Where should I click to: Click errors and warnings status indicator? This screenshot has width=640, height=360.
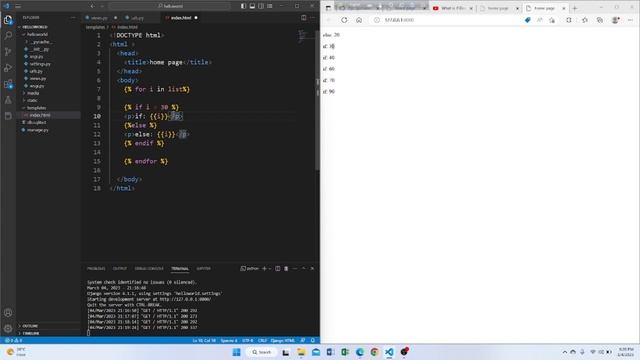click(x=13, y=340)
